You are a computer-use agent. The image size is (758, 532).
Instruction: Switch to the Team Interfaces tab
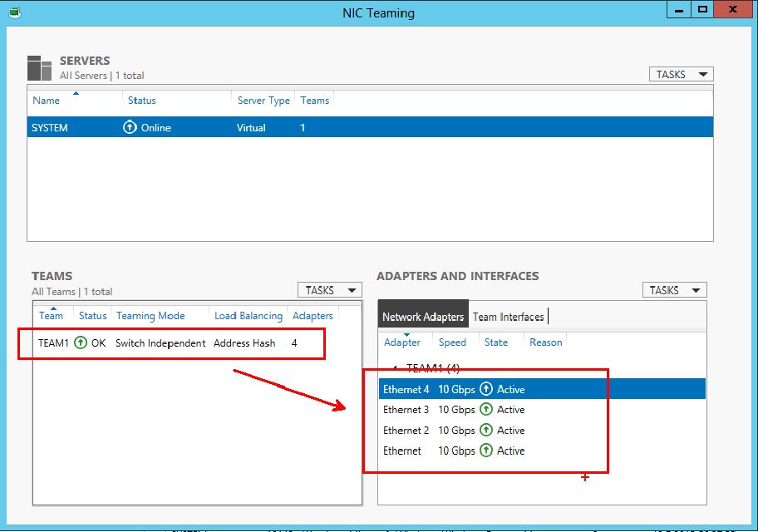point(508,317)
